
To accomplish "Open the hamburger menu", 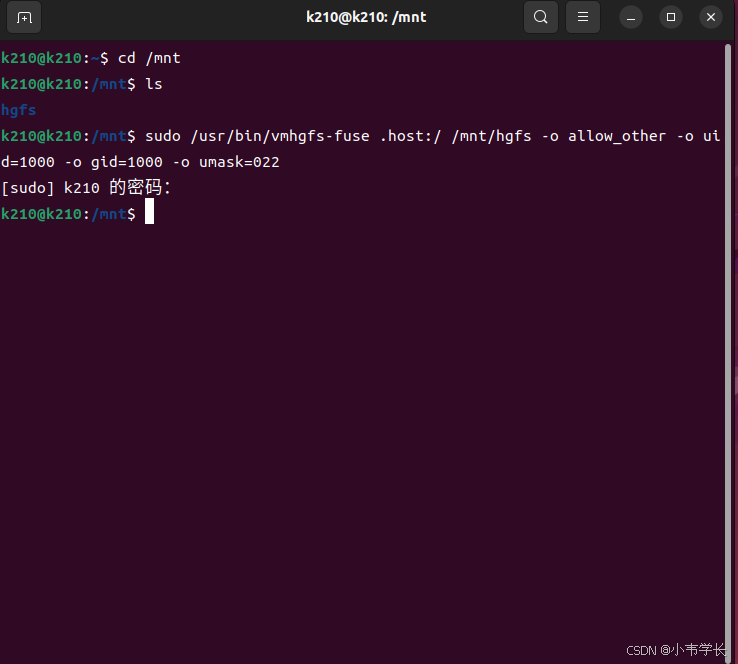I will (583, 17).
